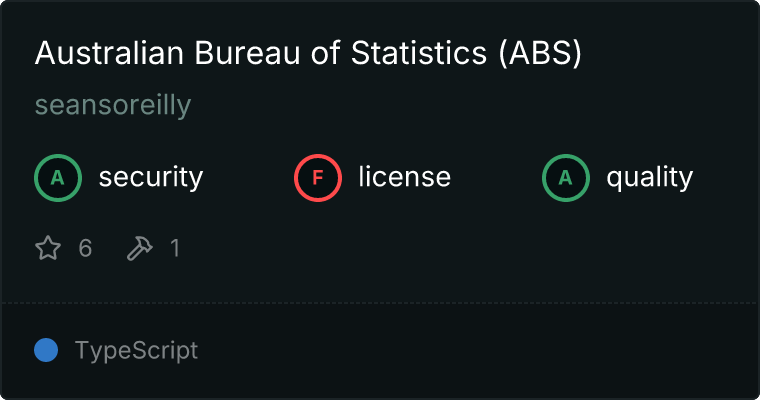
Task: Click the blue TypeScript language dot
Action: [46, 350]
